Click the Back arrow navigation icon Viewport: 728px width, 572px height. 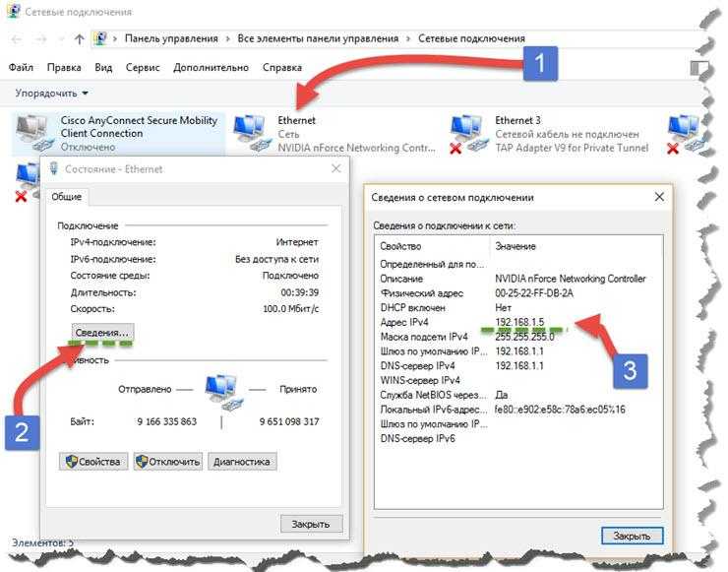pyautogui.click(x=17, y=39)
